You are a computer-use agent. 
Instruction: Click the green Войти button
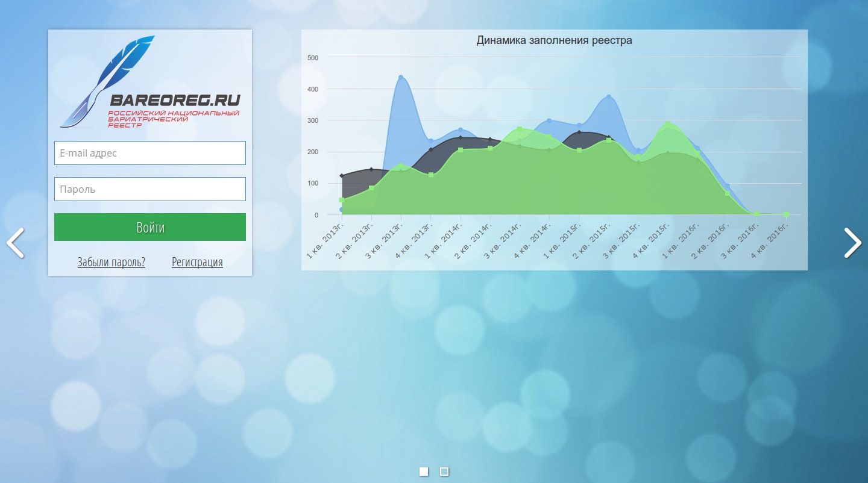coord(150,227)
